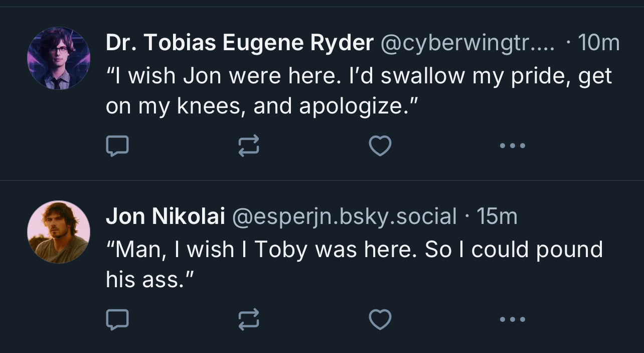The image size is (644, 353).
Task: Reply to Dr. Tobias Eugene Ryder's post
Action: (x=117, y=146)
